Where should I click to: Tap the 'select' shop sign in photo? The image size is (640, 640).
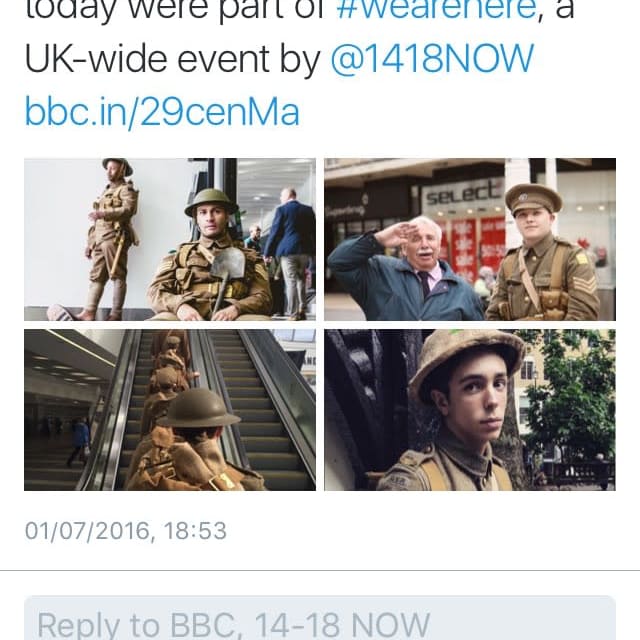[464, 193]
